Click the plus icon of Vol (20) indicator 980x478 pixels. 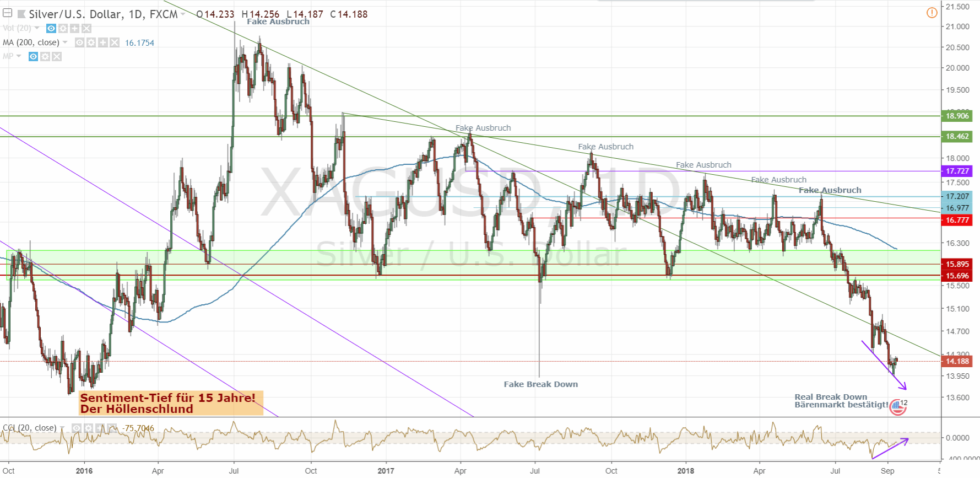[74, 28]
